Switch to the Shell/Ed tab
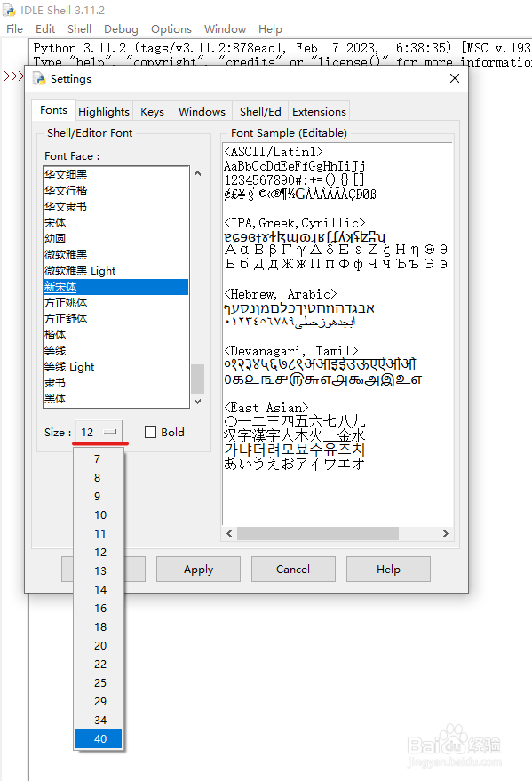This screenshot has height=781, width=532. click(x=260, y=112)
